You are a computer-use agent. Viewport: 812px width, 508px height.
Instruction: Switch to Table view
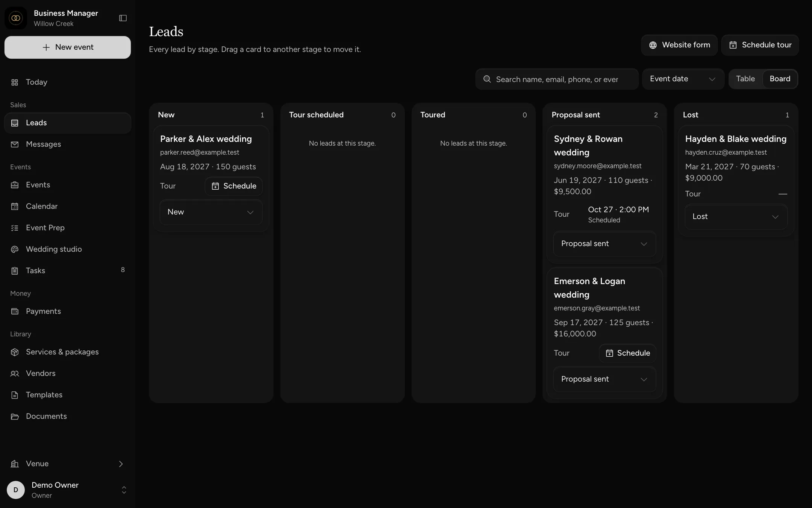(x=745, y=79)
